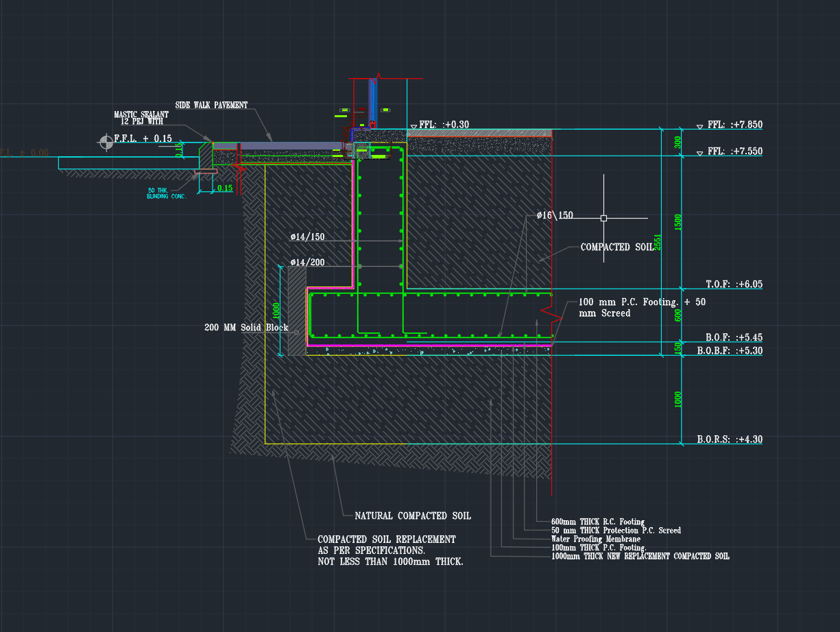The width and height of the screenshot is (840, 632).
Task: Click the F.F.L. + 0.15 level text
Action: coord(143,138)
